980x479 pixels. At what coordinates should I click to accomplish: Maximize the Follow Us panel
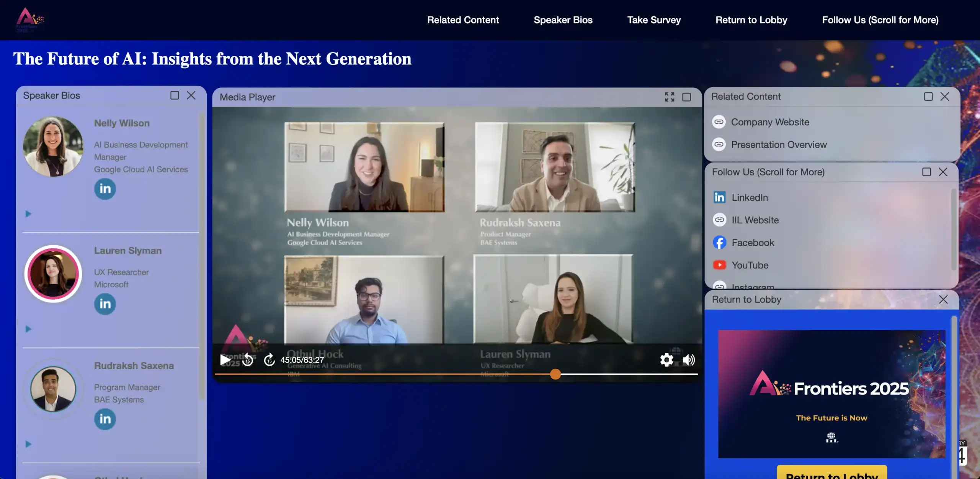click(x=926, y=172)
